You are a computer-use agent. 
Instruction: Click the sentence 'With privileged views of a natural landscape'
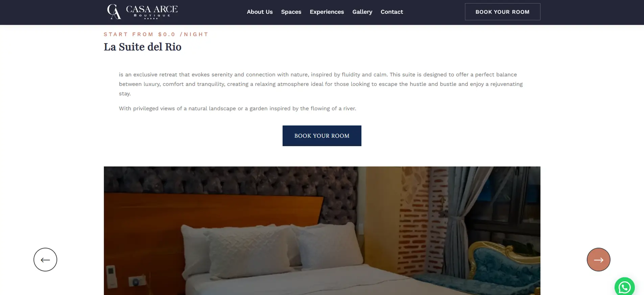pos(237,108)
